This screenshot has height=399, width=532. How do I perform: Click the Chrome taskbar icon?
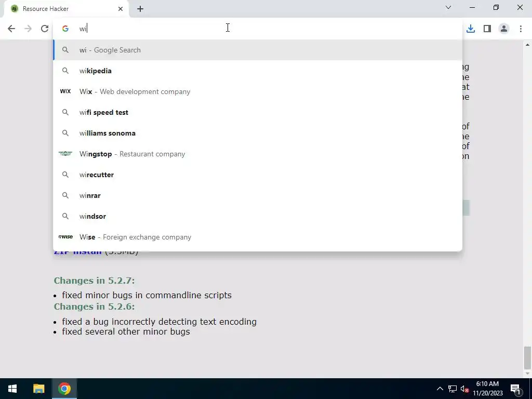(64, 389)
